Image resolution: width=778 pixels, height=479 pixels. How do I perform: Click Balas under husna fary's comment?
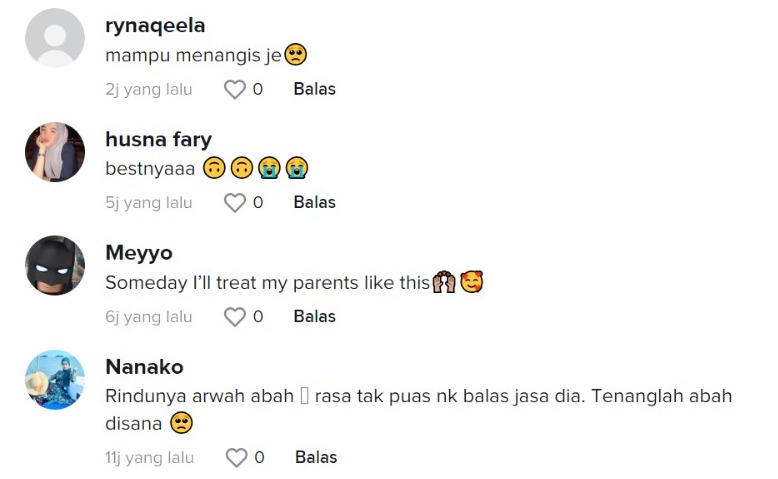[314, 203]
